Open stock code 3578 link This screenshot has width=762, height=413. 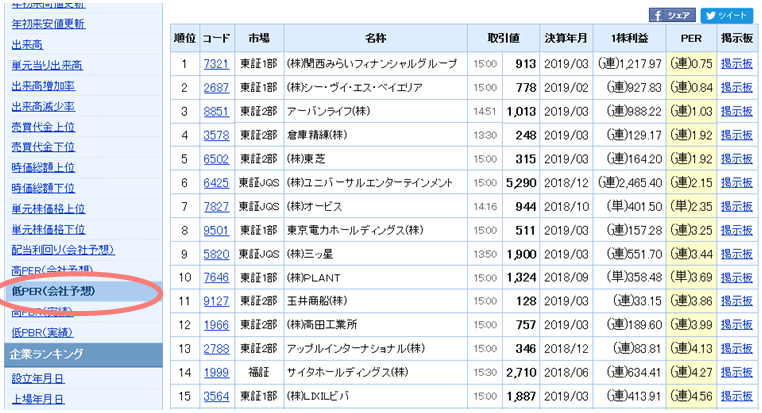pyautogui.click(x=216, y=135)
